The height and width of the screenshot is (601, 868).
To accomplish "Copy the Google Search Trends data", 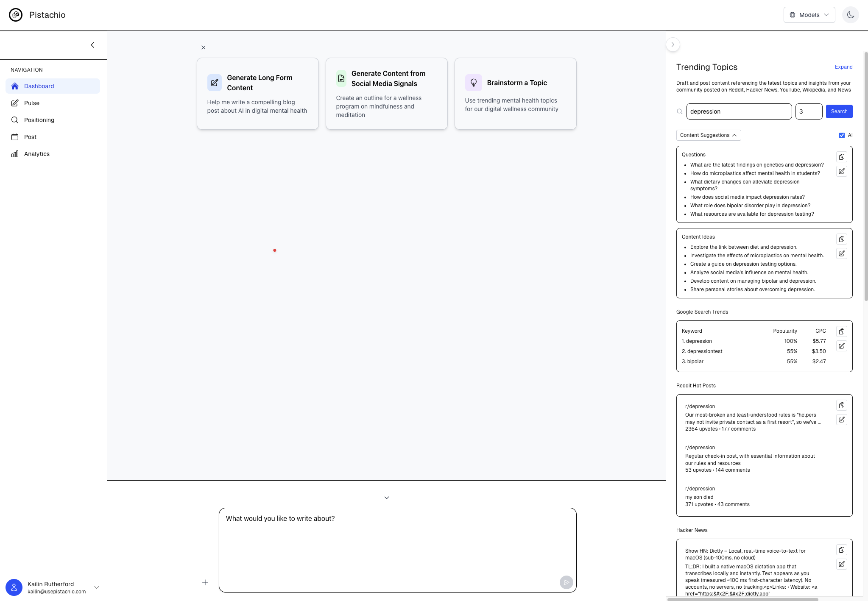I will click(841, 331).
